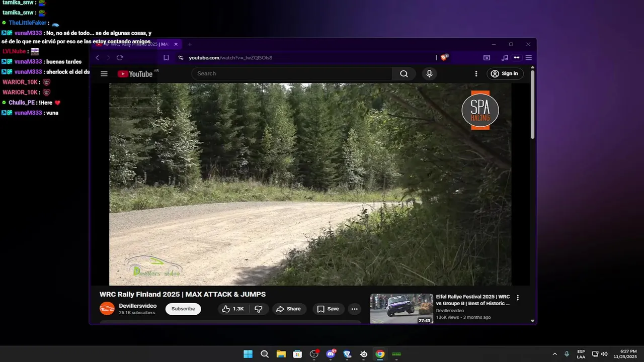Screen dimensions: 644x362
Task: Click LVLNube username in chat
Action: [x=14, y=51]
